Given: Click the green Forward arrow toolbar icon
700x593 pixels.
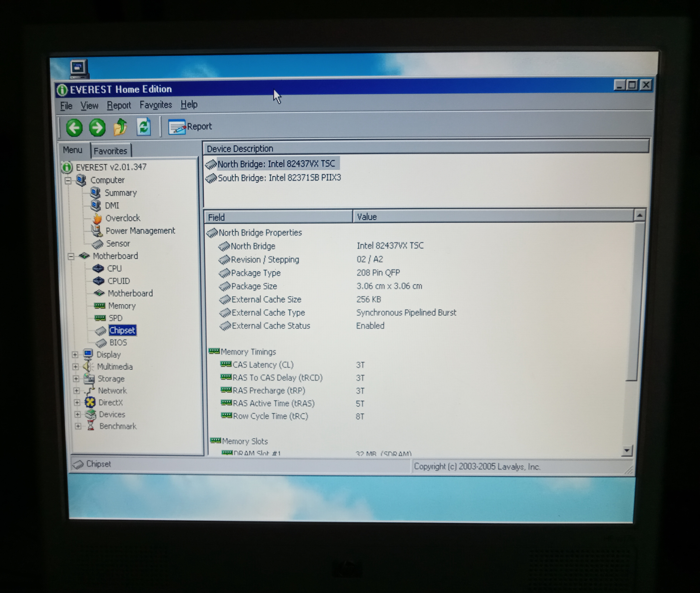Looking at the screenshot, I should [97, 128].
